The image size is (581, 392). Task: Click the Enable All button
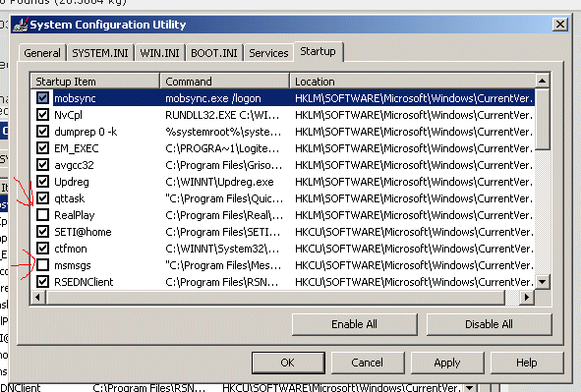coord(355,324)
